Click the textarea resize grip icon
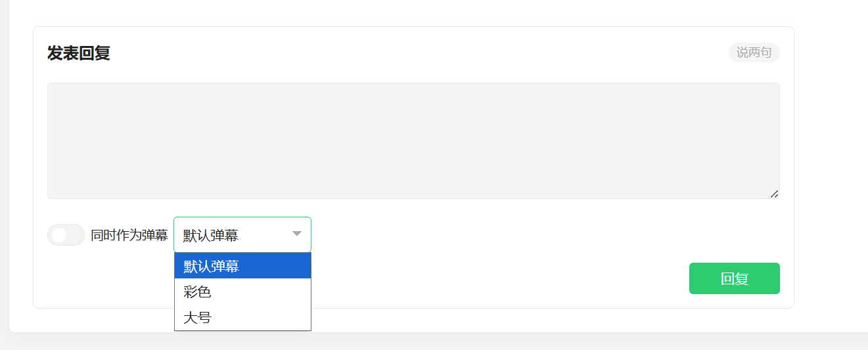The width and height of the screenshot is (868, 350). [775, 194]
